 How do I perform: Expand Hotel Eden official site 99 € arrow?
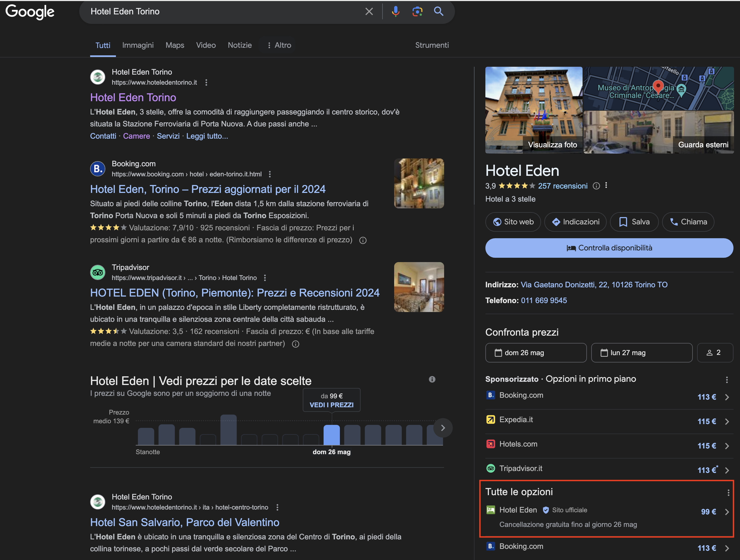coord(727,512)
